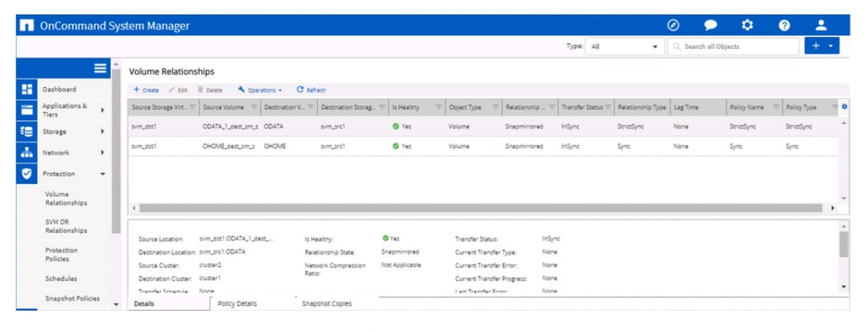Filter the Relationship State column
The width and height of the screenshot is (868, 332).
tap(551, 108)
